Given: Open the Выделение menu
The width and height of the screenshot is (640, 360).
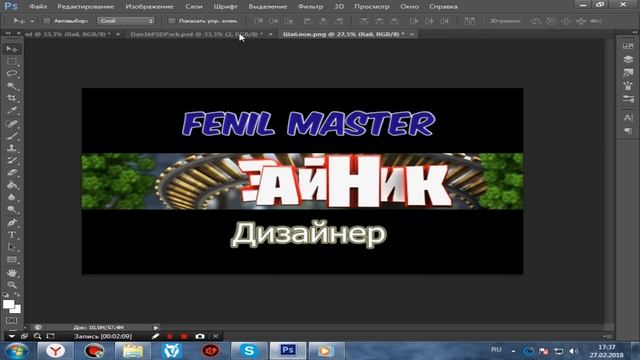Looking at the screenshot, I should click(x=268, y=7).
